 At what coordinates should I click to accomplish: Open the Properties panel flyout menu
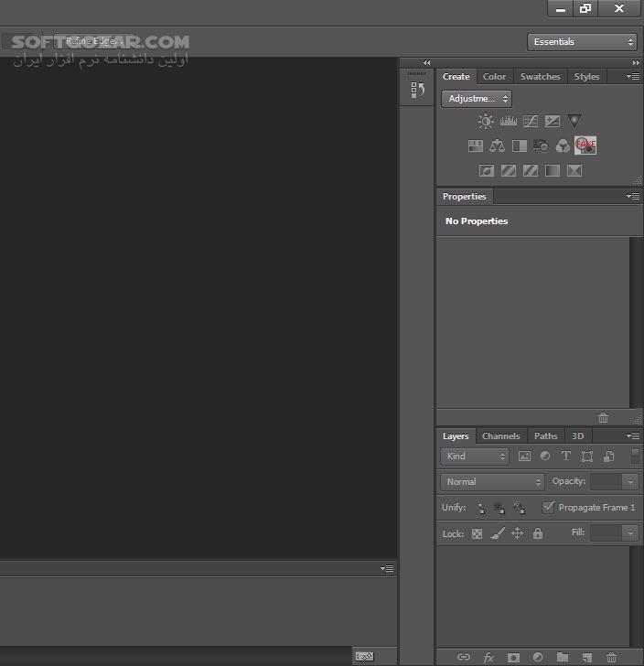pyautogui.click(x=633, y=196)
